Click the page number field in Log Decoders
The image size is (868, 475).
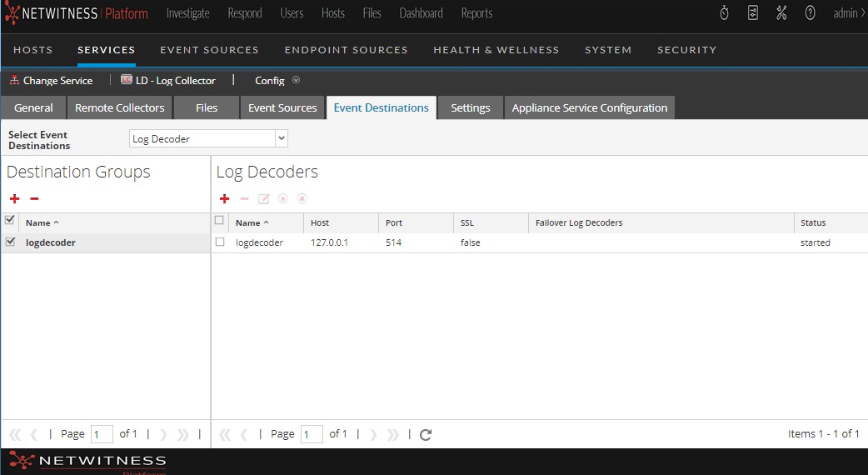312,434
